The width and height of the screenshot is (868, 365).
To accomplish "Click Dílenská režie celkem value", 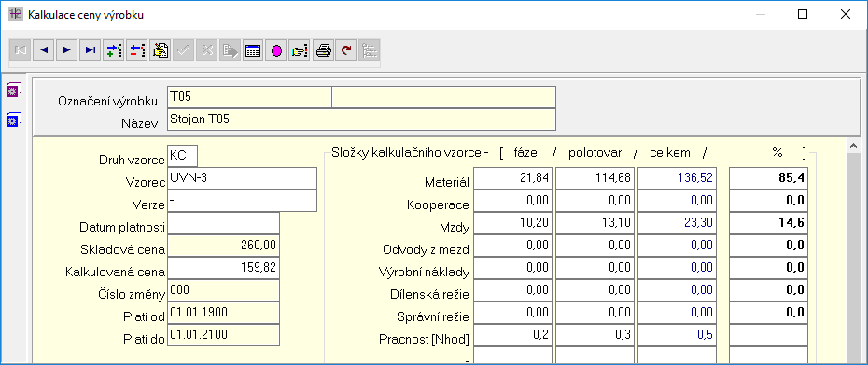I will click(x=677, y=290).
